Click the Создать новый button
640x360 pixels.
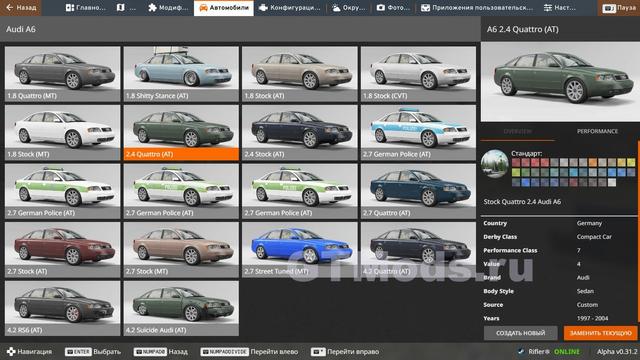(x=520, y=333)
